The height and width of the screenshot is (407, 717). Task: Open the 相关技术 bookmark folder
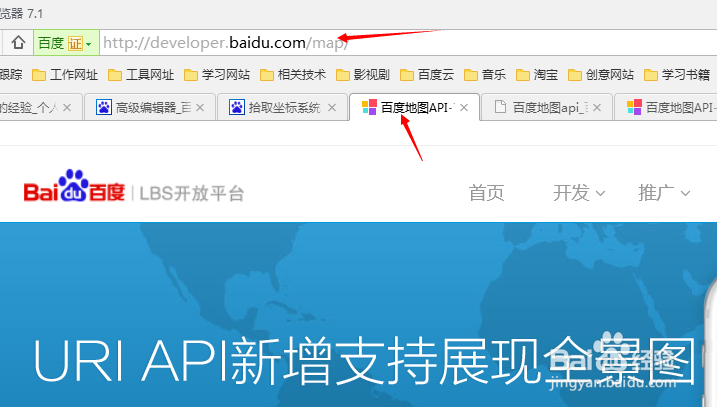coord(293,75)
